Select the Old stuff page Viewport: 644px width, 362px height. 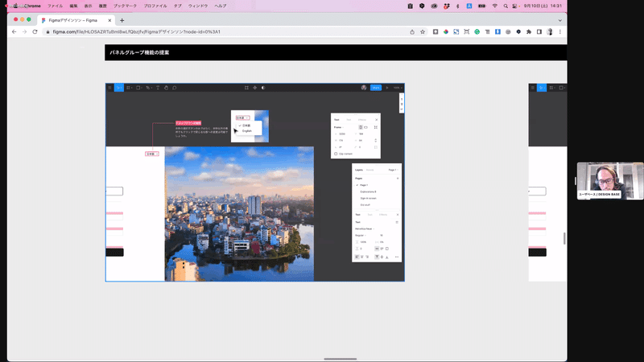pos(365,205)
